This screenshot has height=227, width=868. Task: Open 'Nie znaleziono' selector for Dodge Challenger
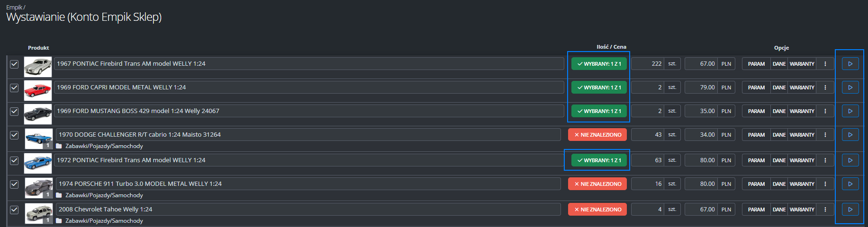597,135
